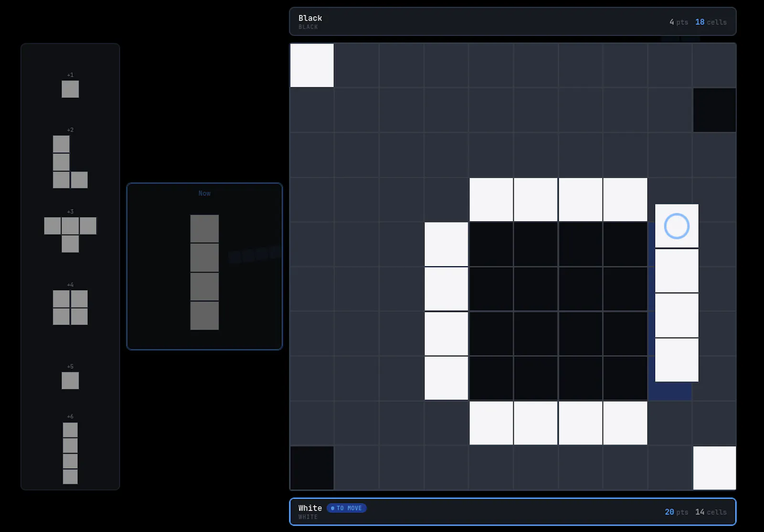Image resolution: width=764 pixels, height=532 pixels.
Task: Select the +4 two-by-two square piece
Action: click(x=70, y=308)
